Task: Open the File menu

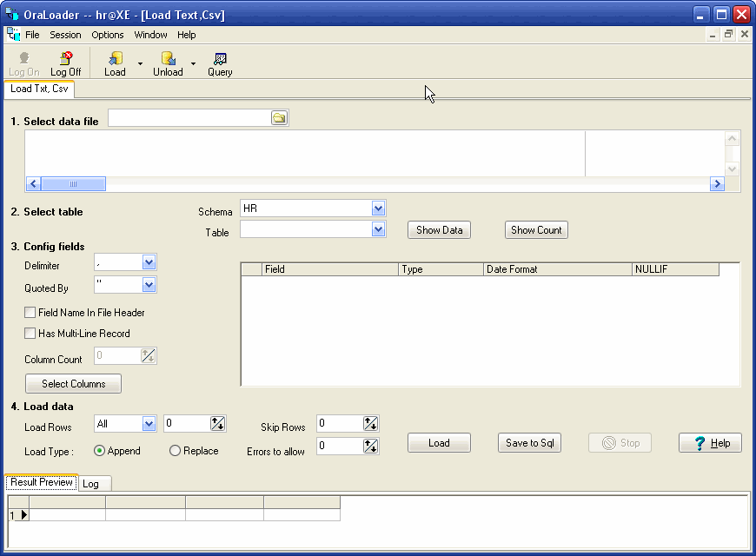Action: pos(32,35)
